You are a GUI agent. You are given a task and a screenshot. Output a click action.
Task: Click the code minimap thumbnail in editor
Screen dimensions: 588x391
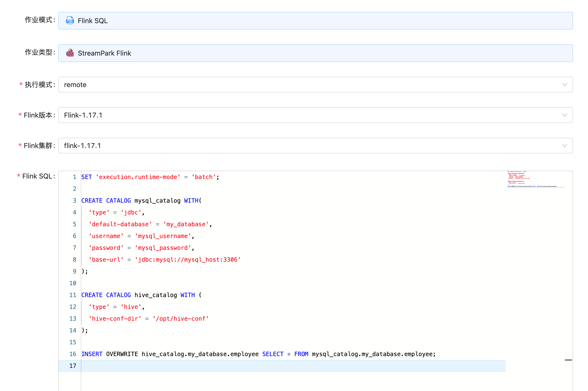[x=535, y=179]
